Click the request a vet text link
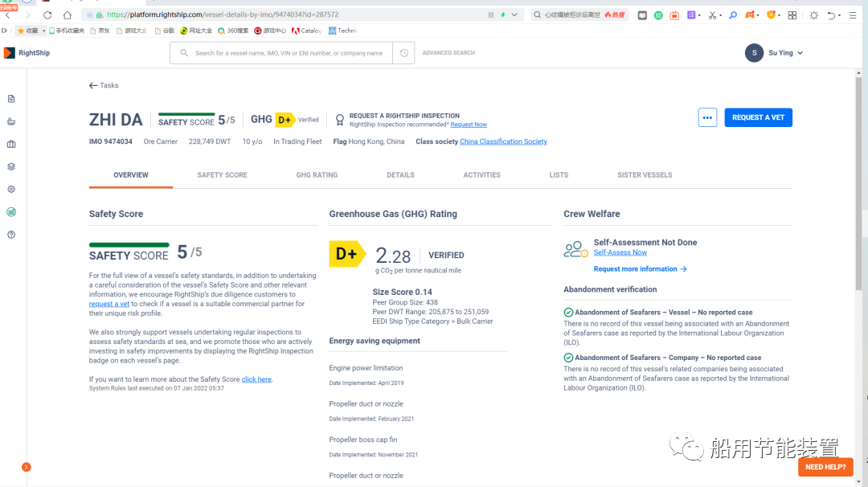Screen dimensions: 868x487 tap(109, 304)
